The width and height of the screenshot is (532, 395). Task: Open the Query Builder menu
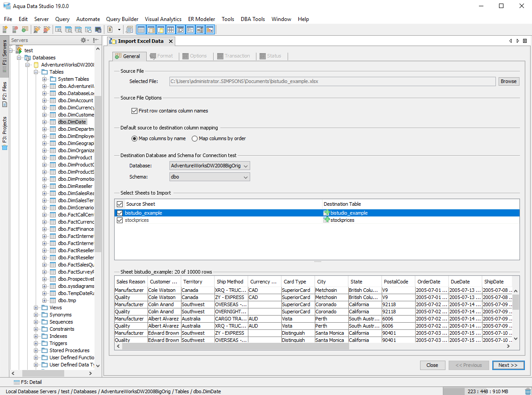point(122,19)
